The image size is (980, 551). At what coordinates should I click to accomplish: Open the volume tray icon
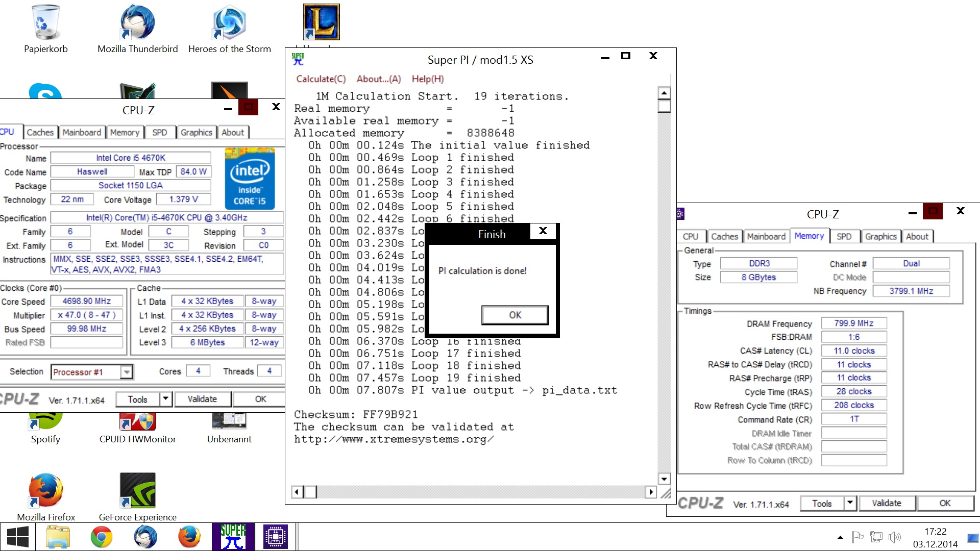pyautogui.click(x=894, y=537)
